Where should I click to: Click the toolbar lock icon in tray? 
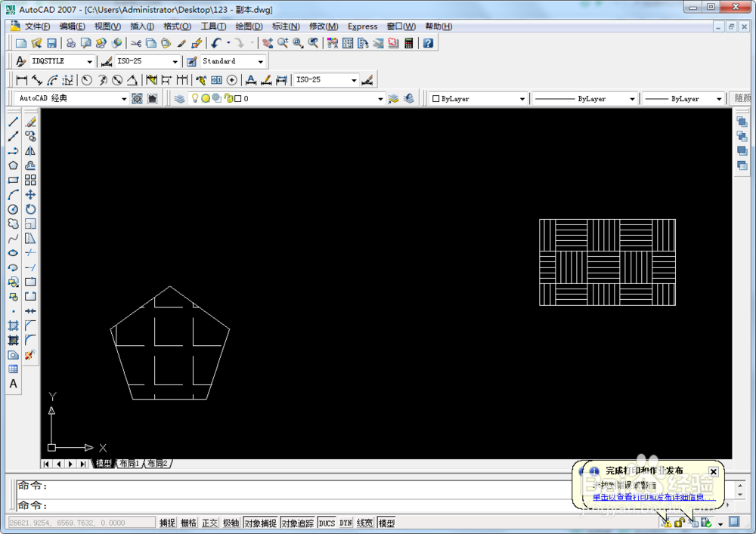click(x=680, y=523)
